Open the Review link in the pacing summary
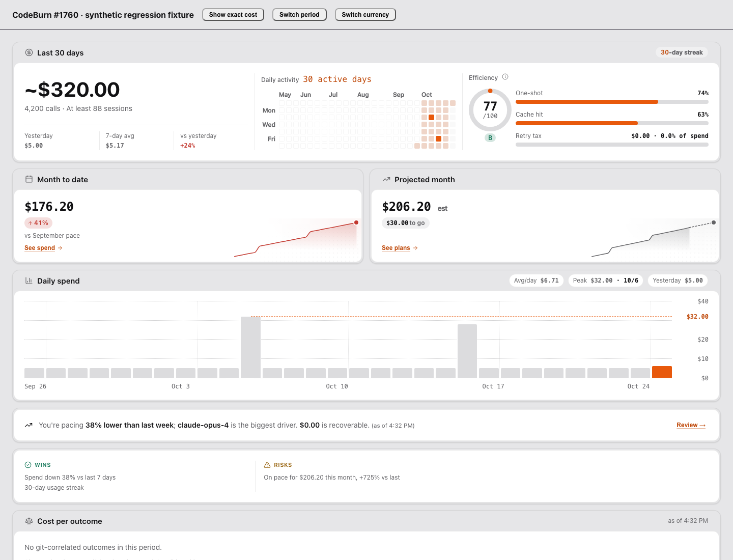This screenshot has width=733, height=560. coord(691,425)
